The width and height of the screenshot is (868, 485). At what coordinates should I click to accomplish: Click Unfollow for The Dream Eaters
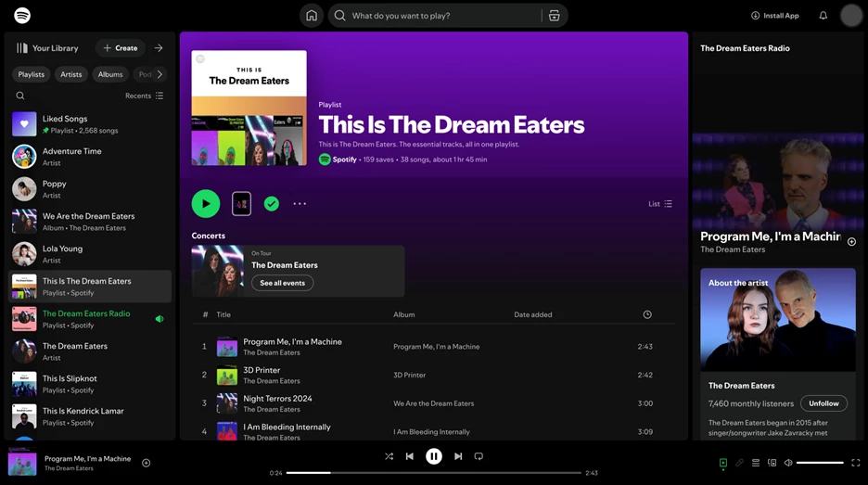823,403
